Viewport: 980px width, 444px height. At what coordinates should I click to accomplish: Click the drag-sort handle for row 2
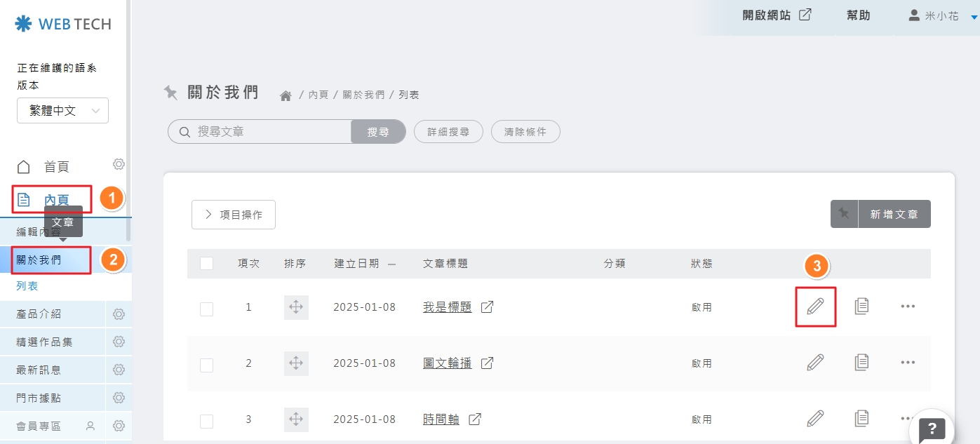[x=296, y=363]
